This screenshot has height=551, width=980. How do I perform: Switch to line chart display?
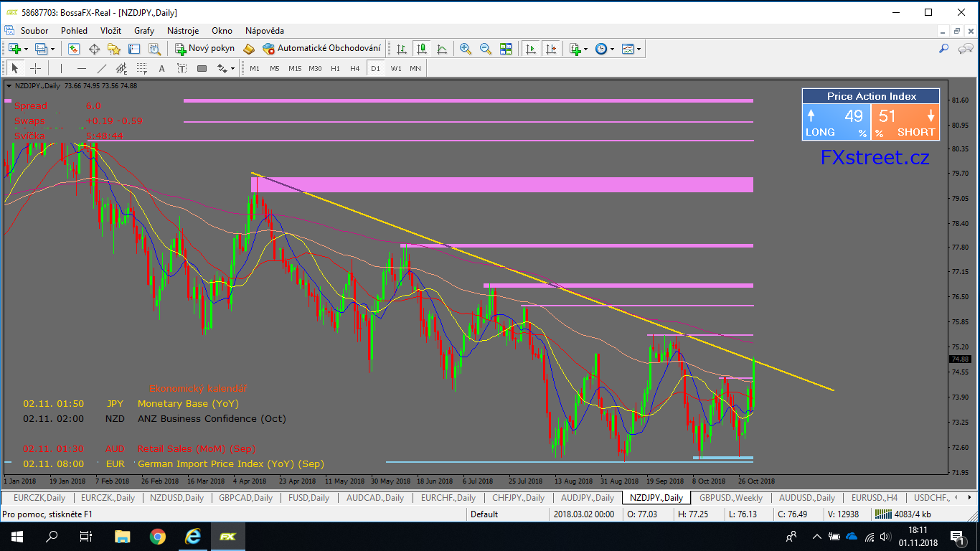(x=442, y=49)
